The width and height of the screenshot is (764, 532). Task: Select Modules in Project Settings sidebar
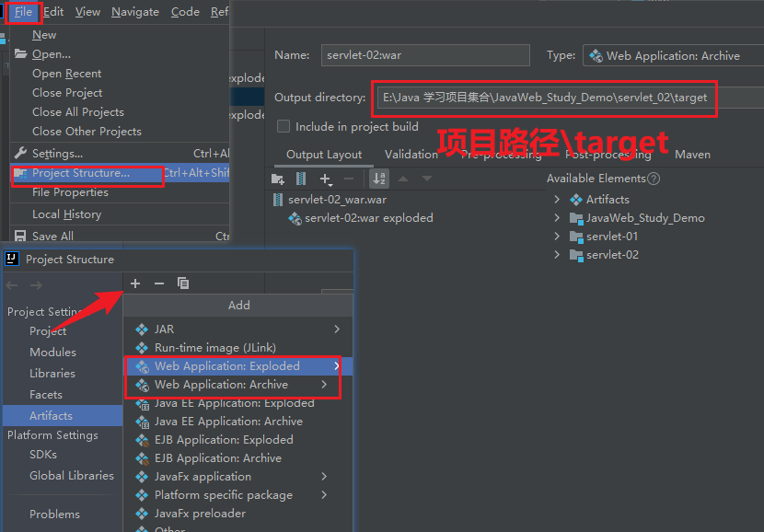(x=52, y=353)
